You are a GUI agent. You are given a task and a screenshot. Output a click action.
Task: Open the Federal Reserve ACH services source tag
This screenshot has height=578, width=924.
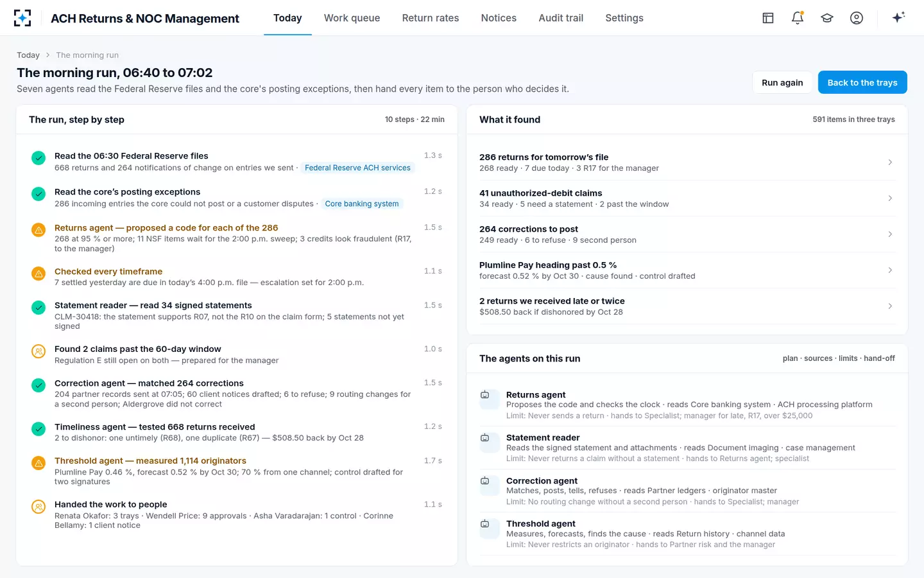[357, 168]
